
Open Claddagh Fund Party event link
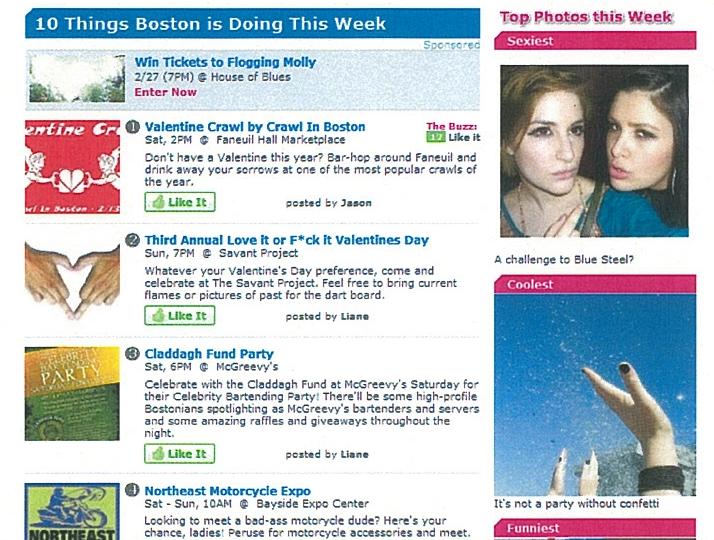point(209,354)
